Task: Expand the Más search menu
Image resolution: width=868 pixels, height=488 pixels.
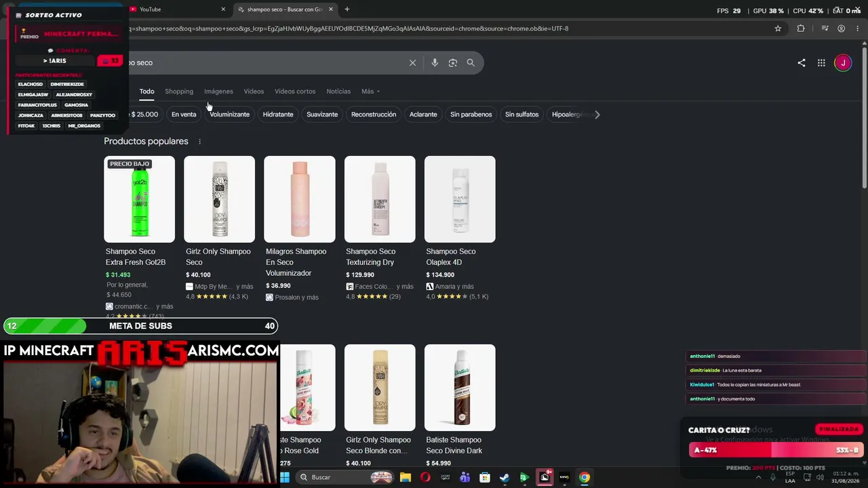Action: (x=370, y=91)
